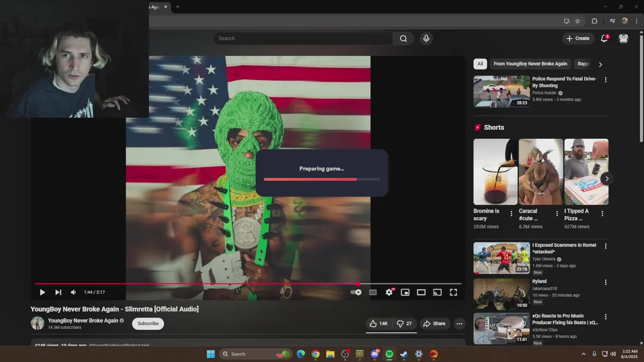644x362 pixels.
Task: Search by voice using the microphone
Action: point(426,38)
